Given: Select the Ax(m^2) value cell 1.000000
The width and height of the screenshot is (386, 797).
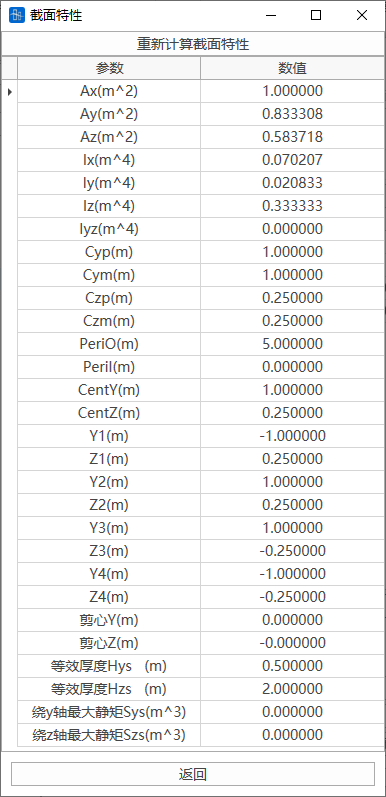Looking at the screenshot, I should pyautogui.click(x=292, y=91).
